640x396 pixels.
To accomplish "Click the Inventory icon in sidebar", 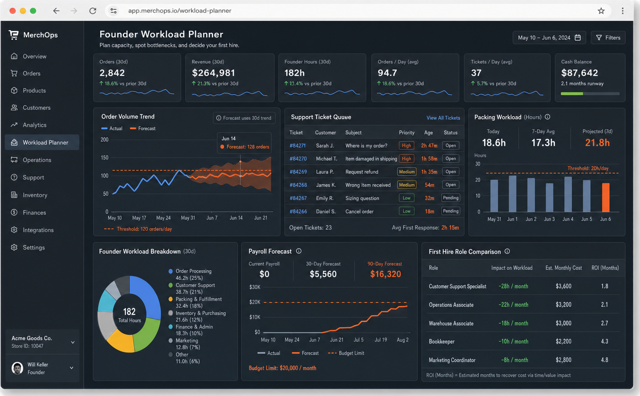I will [14, 195].
